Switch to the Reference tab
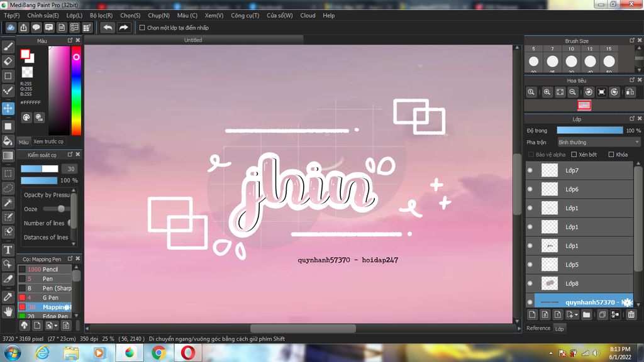Screen dimensions: 644x362 538,328
